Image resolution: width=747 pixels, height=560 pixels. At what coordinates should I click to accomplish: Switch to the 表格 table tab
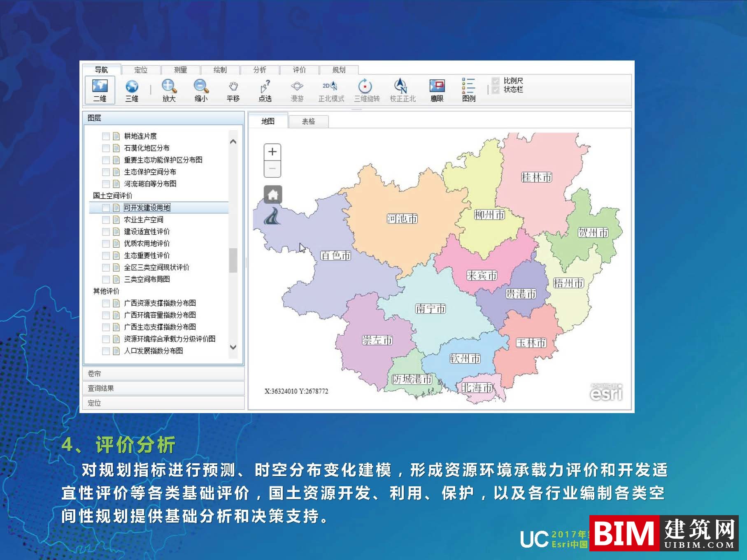click(x=308, y=121)
